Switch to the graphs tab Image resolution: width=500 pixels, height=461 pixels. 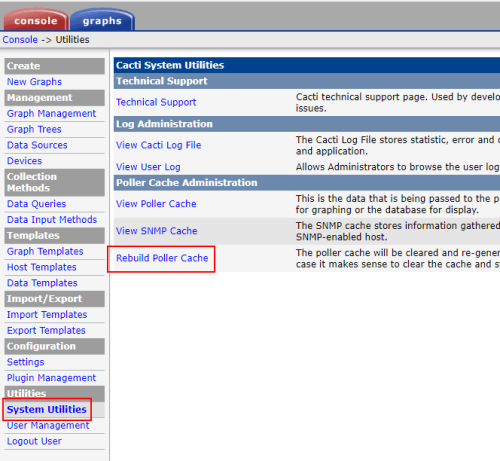(102, 20)
